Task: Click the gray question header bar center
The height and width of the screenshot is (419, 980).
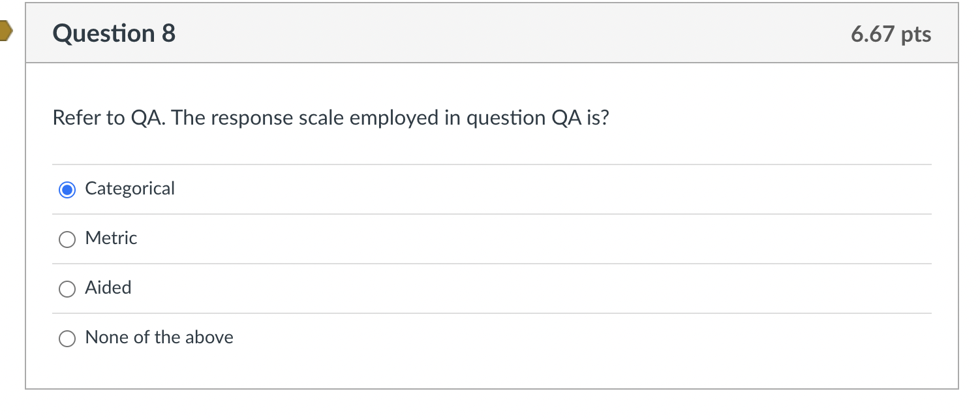Action: (492, 33)
